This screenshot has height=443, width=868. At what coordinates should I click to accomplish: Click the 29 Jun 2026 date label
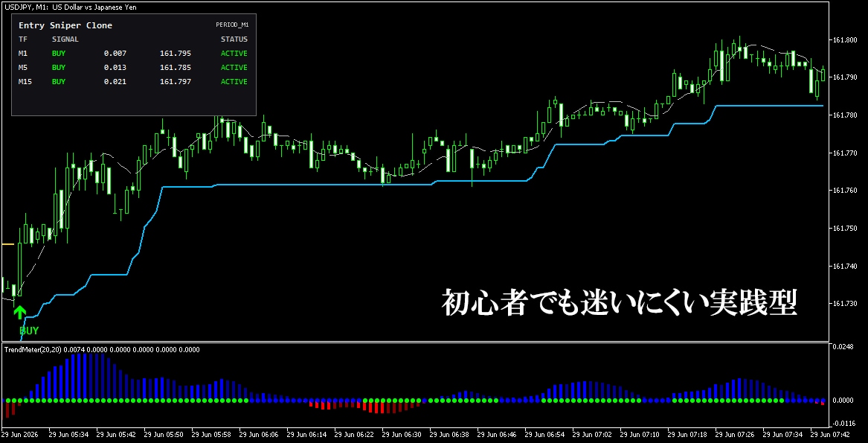[21, 435]
